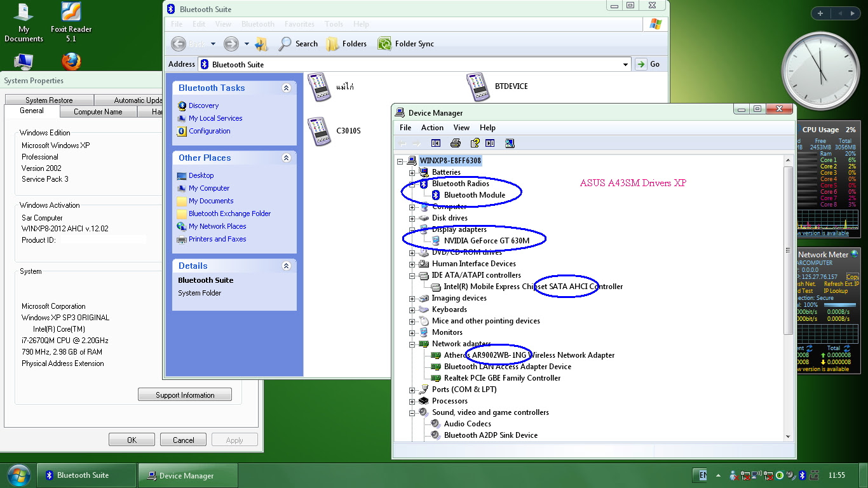Select NVIDIA GeForce GT 630M adapter

point(486,241)
